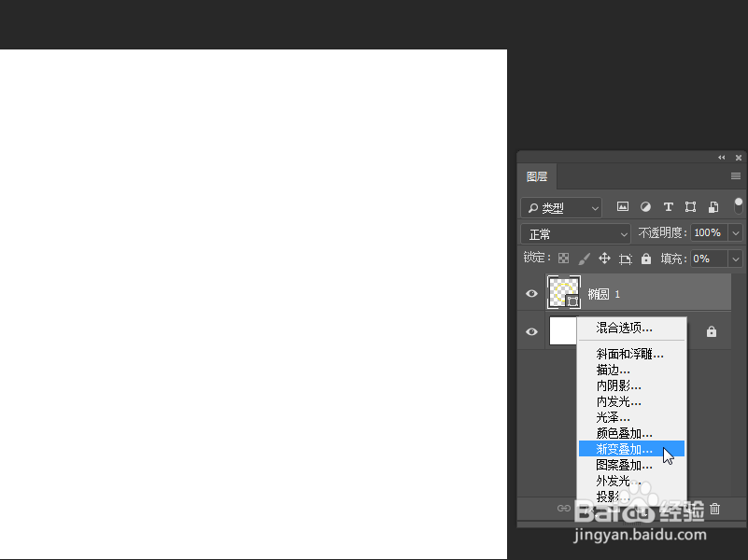This screenshot has height=560, width=748.
Task: Select 描边 in the menu
Action: 631,370
